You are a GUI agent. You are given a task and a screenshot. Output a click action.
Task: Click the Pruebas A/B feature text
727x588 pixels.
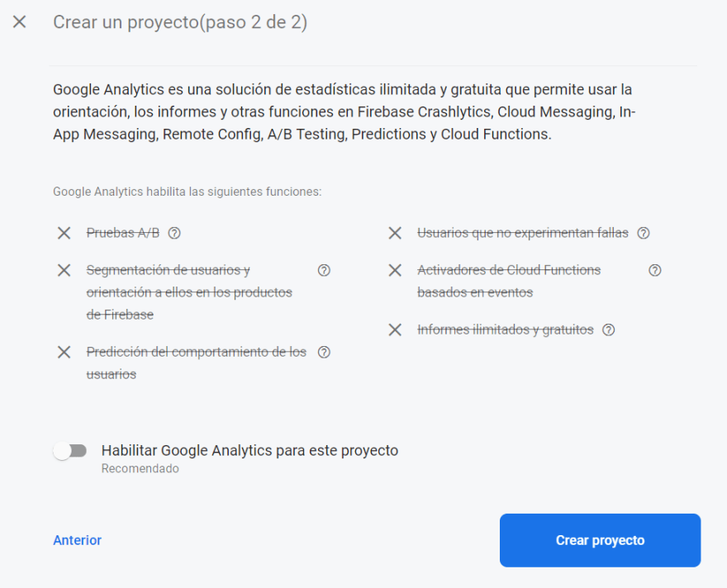tap(123, 233)
